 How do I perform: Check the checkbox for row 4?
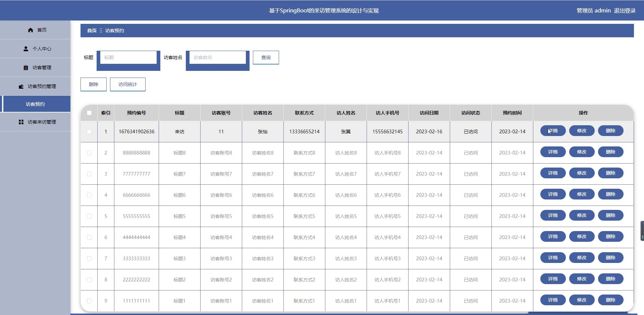coord(89,195)
